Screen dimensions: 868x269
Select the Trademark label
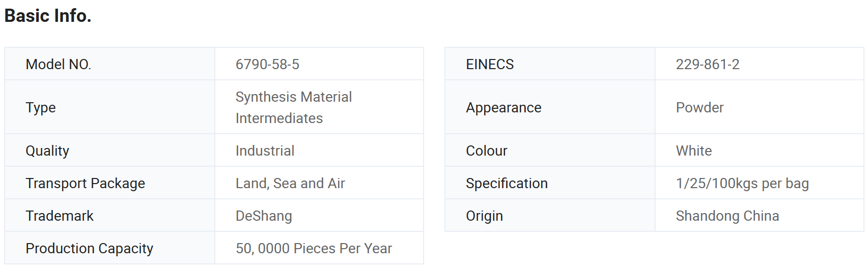pos(60,216)
